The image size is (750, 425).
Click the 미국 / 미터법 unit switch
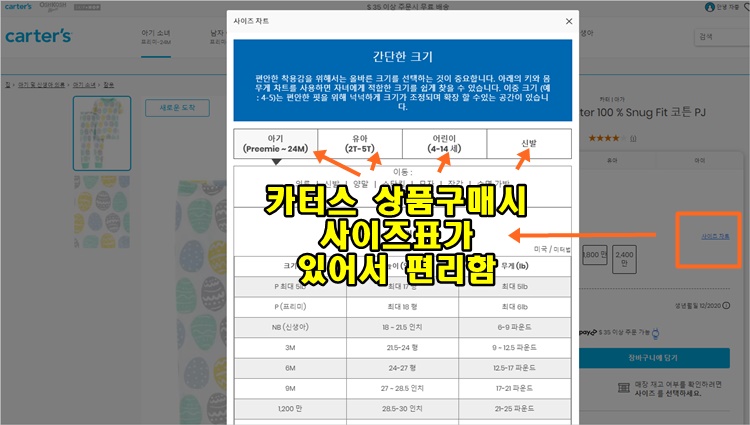[552, 250]
